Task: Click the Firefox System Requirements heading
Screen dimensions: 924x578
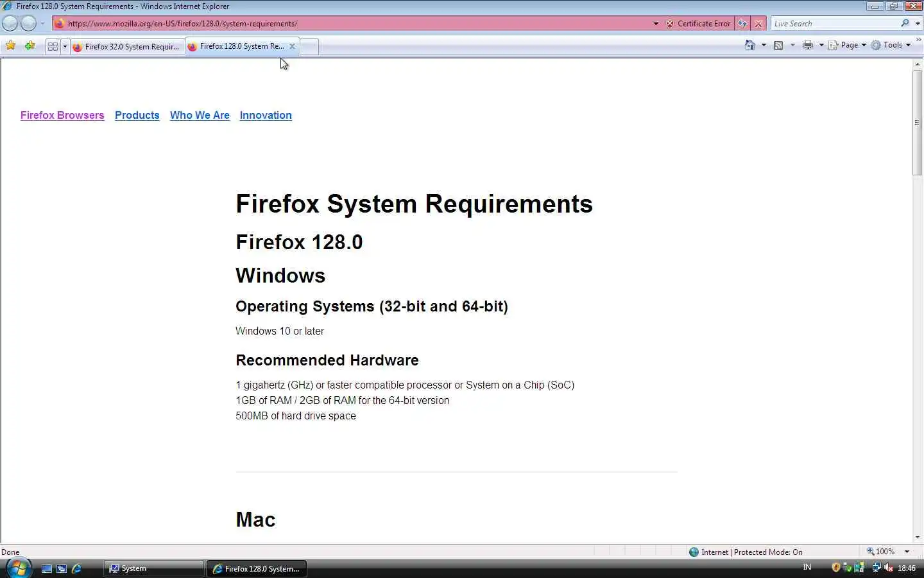Action: click(x=415, y=204)
